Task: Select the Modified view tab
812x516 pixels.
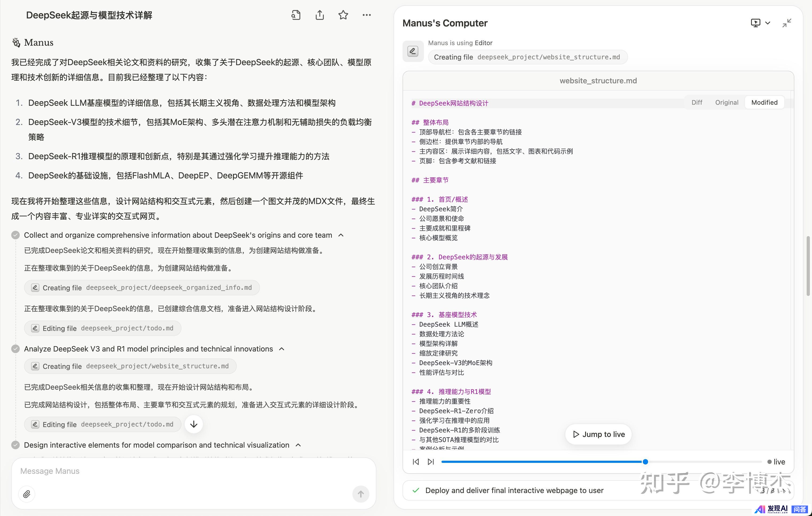Action: coord(764,103)
